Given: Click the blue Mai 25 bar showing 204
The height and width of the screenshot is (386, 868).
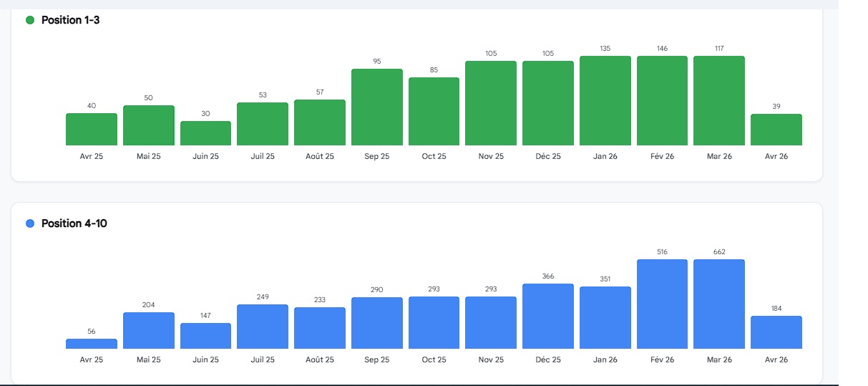Looking at the screenshot, I should pyautogui.click(x=148, y=331).
